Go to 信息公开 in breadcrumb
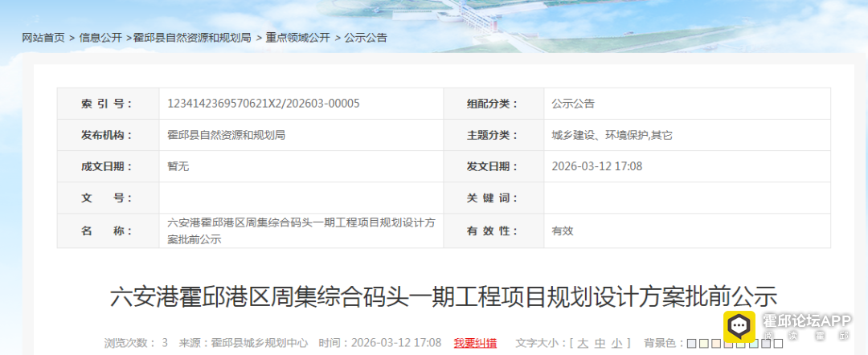Image resolution: width=868 pixels, height=355 pixels. (x=100, y=38)
